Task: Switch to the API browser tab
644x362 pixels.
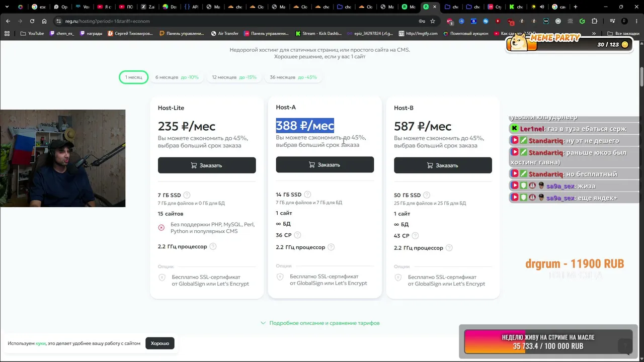Action: [192, 7]
